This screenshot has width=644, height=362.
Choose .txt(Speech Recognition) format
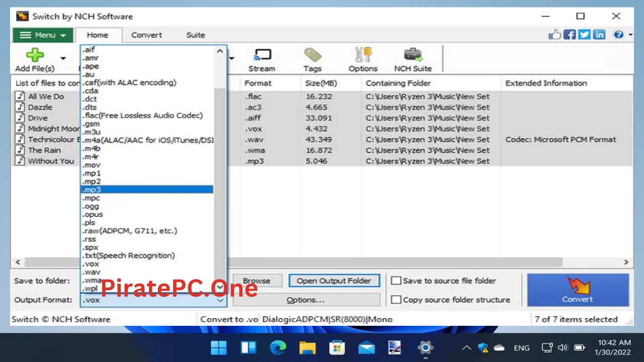click(147, 255)
